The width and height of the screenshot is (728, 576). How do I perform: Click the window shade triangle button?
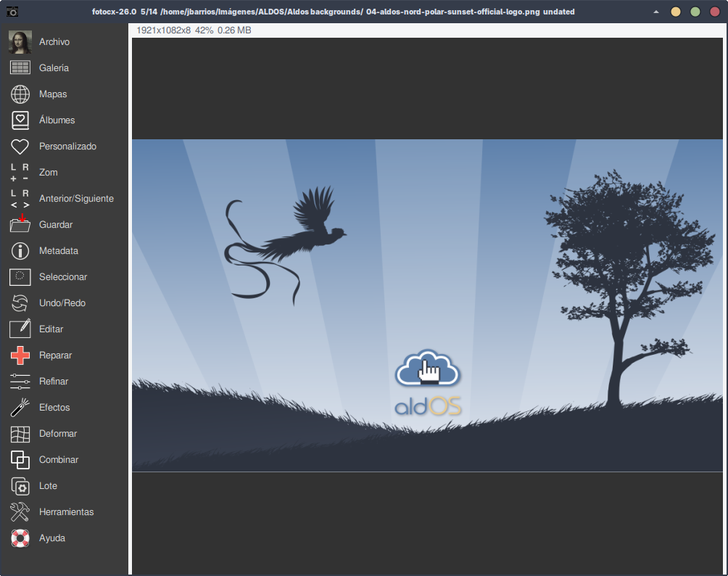coord(656,12)
